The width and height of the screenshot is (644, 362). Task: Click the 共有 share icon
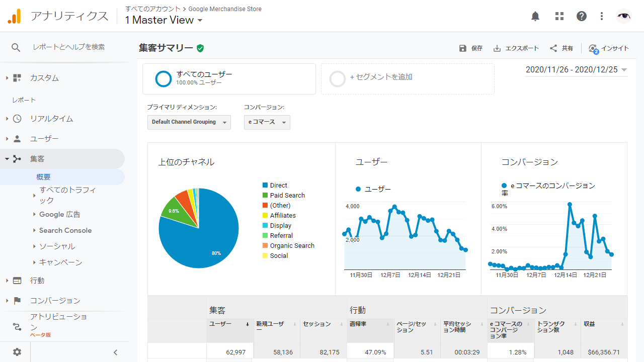553,48
